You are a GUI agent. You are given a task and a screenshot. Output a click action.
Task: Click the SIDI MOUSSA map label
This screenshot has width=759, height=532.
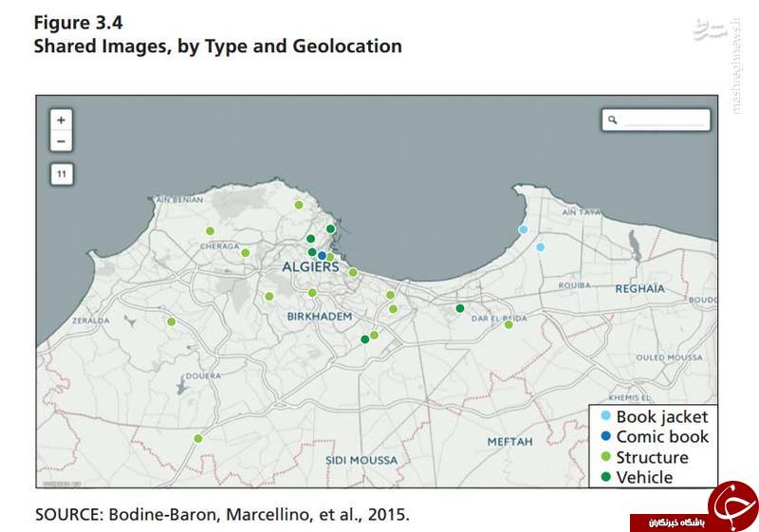tap(361, 461)
